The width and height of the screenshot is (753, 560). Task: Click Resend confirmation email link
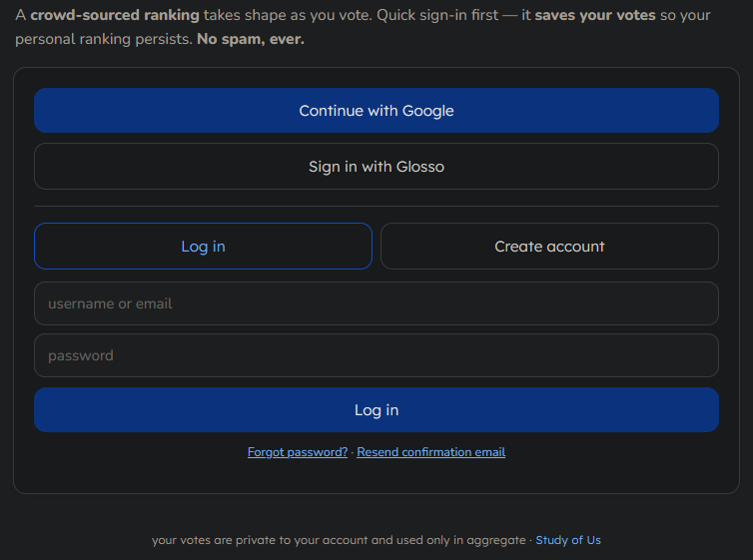[430, 452]
